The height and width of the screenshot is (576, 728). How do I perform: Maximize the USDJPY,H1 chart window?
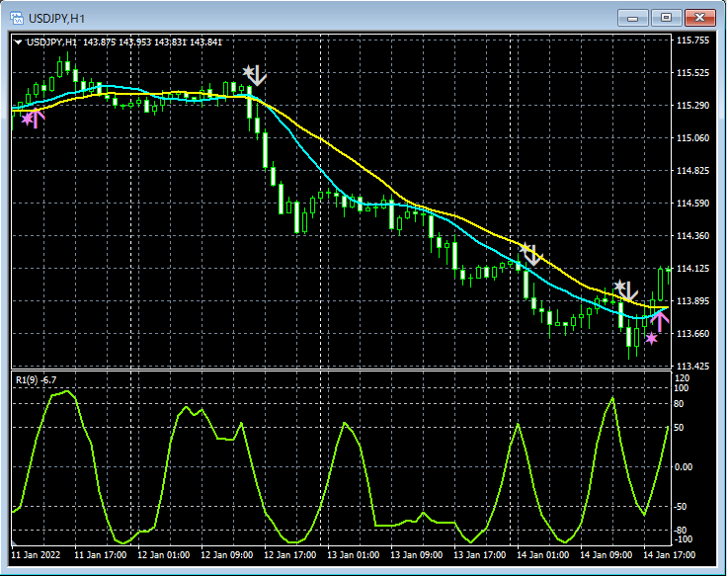pyautogui.click(x=666, y=18)
